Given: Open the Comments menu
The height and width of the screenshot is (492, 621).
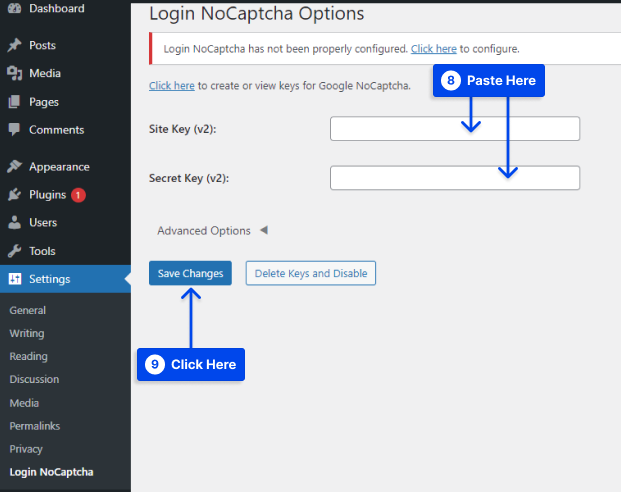Looking at the screenshot, I should 57,130.
